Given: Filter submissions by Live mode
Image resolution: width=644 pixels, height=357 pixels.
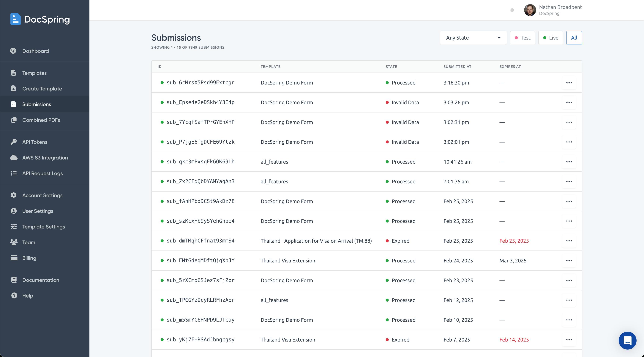Looking at the screenshot, I should pos(550,38).
